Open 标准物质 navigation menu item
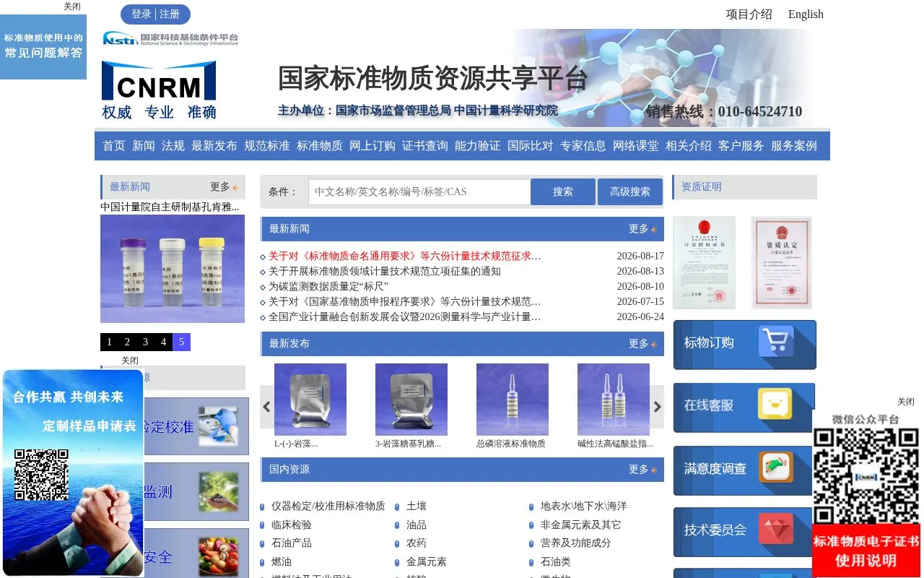 tap(320, 146)
